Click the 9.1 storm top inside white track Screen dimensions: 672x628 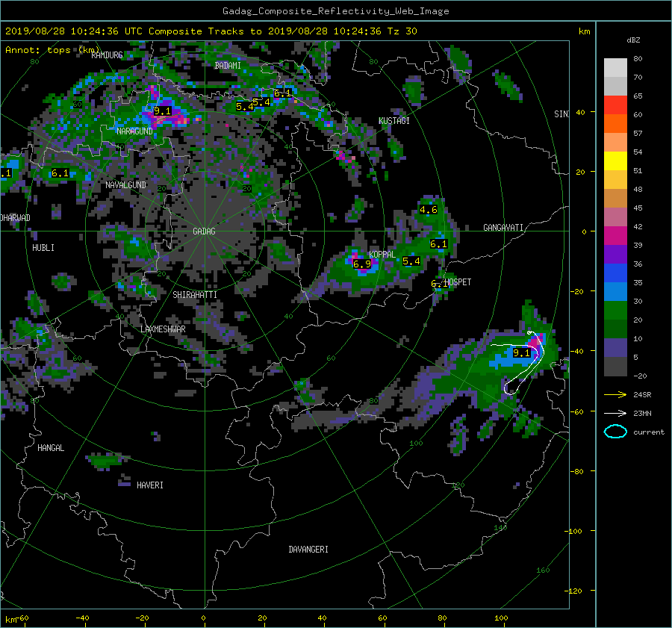[522, 353]
